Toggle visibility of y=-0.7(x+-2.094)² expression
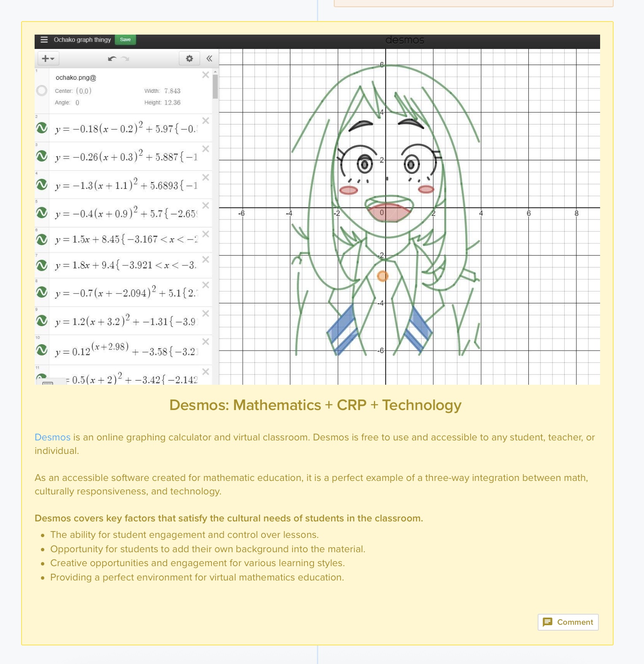 (42, 292)
